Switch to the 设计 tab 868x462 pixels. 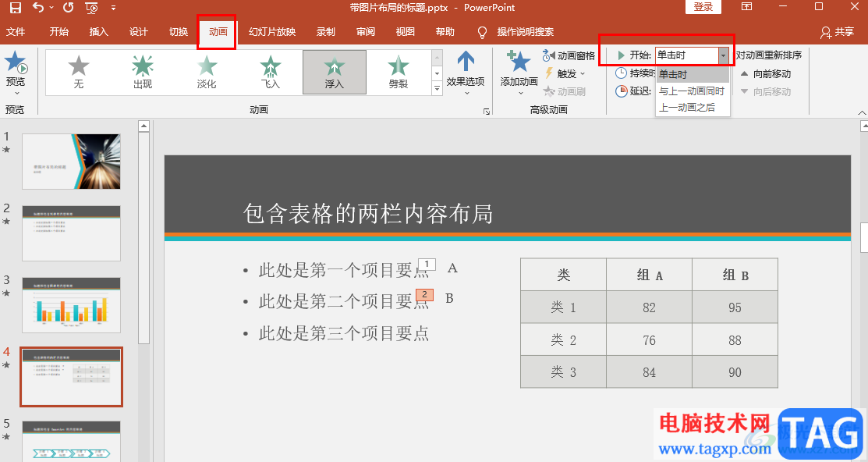coord(138,31)
